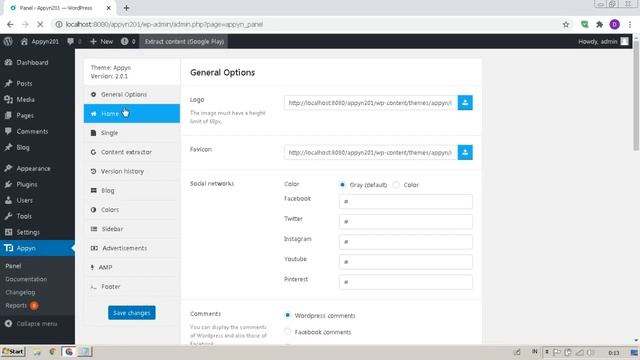Click the Instagram URL field
The height and width of the screenshot is (360, 640).
406,242
